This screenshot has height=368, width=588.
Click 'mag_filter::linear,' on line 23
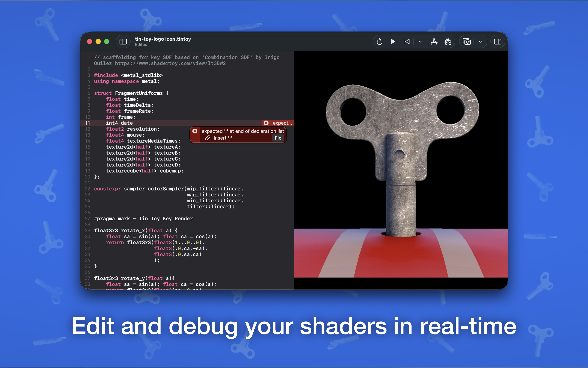click(215, 195)
